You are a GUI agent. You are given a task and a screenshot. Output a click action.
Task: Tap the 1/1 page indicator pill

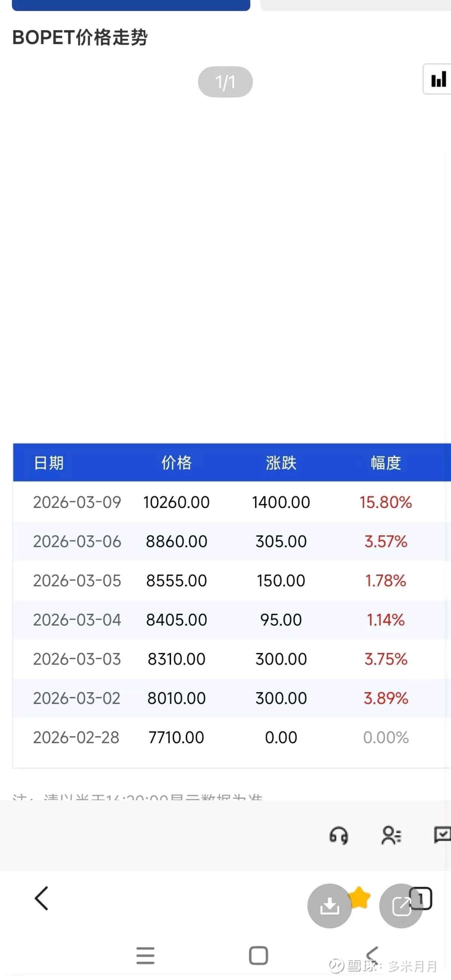click(x=225, y=82)
